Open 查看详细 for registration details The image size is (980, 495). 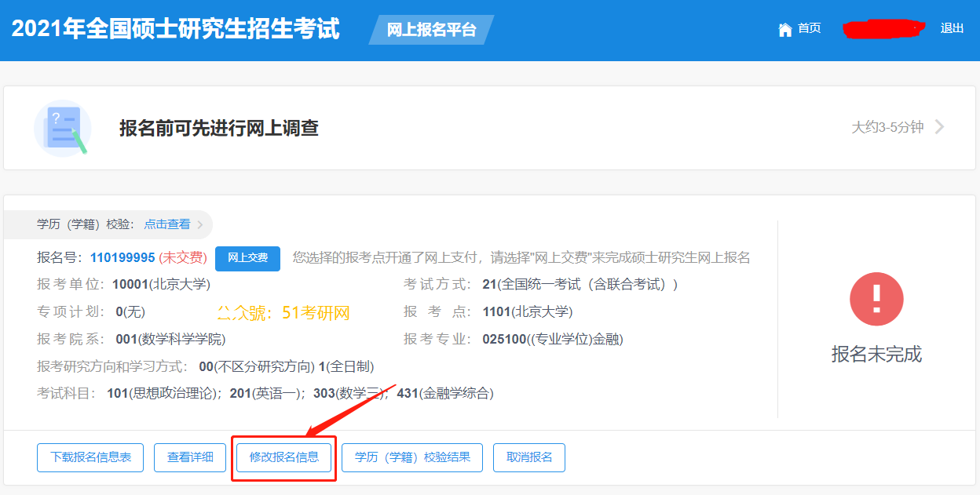(x=189, y=457)
